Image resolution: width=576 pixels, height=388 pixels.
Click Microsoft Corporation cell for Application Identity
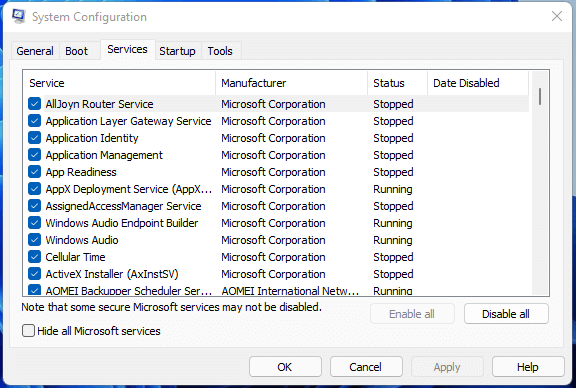(x=273, y=138)
